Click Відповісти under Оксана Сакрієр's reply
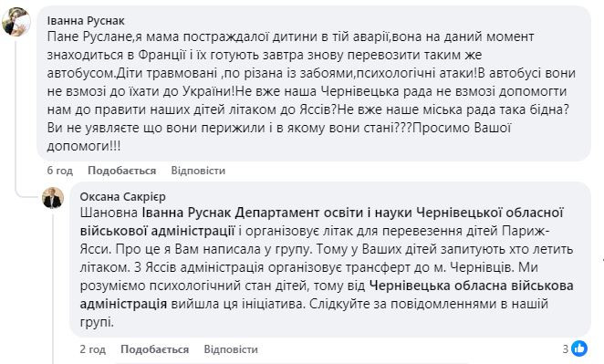The width and height of the screenshot is (604, 364). point(231,349)
